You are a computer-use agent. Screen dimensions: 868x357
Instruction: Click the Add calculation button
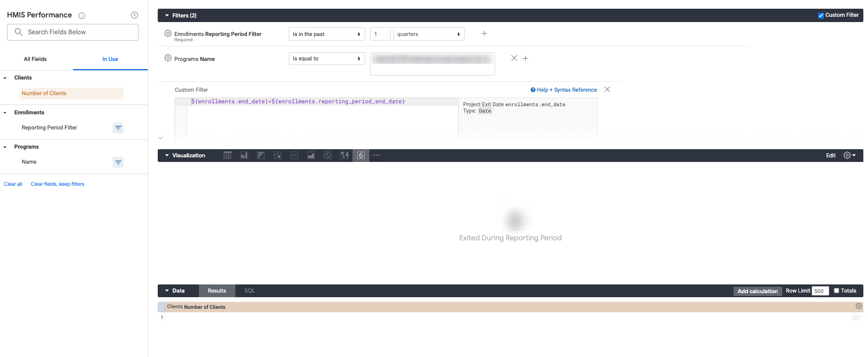pos(757,291)
